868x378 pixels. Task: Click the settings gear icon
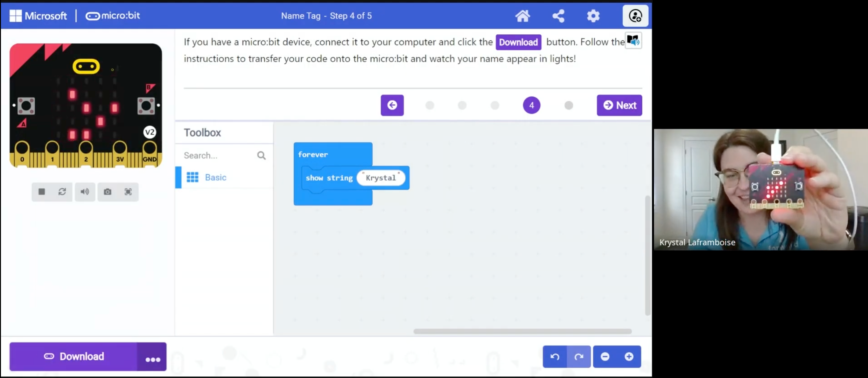click(x=593, y=16)
